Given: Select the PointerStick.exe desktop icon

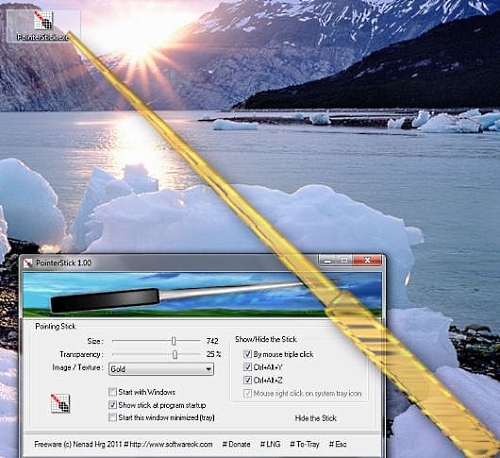Looking at the screenshot, I should coord(43,26).
